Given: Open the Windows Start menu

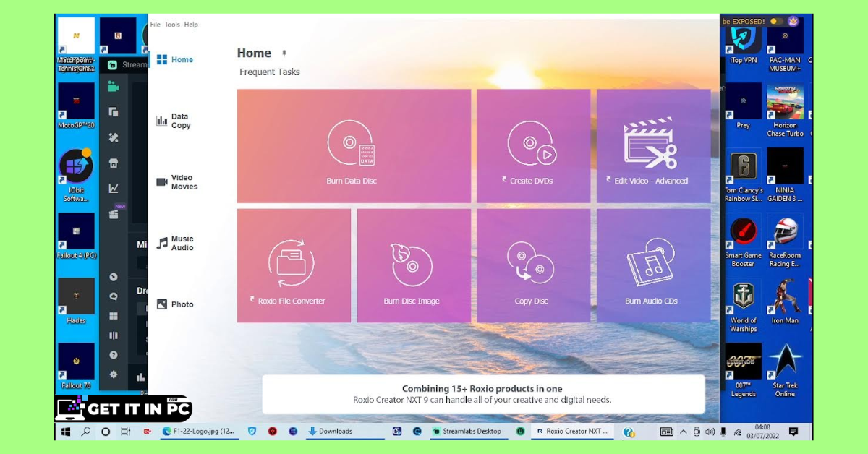Looking at the screenshot, I should click(x=66, y=432).
